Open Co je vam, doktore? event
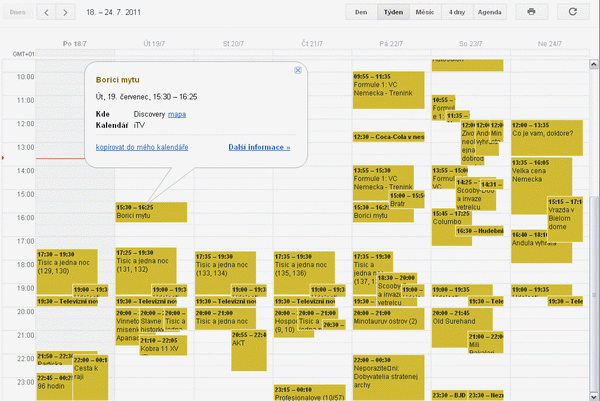Screen dimensions: 600x401 point(547,137)
